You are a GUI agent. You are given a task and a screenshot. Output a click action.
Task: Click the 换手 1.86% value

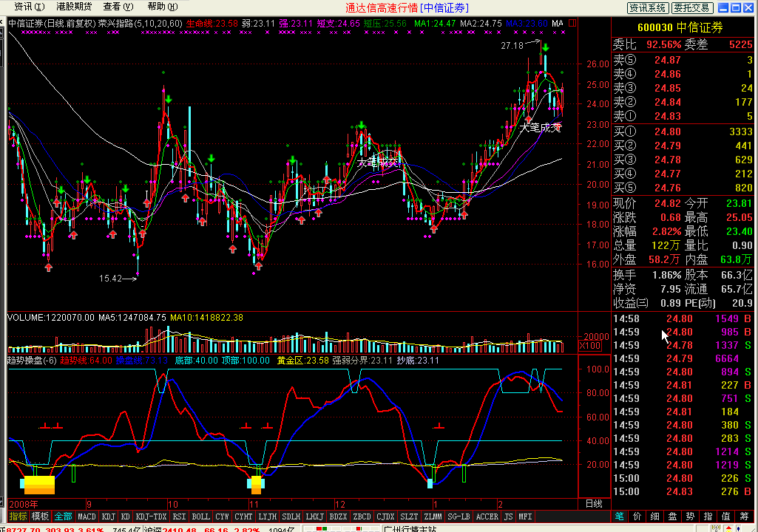pyautogui.click(x=666, y=275)
